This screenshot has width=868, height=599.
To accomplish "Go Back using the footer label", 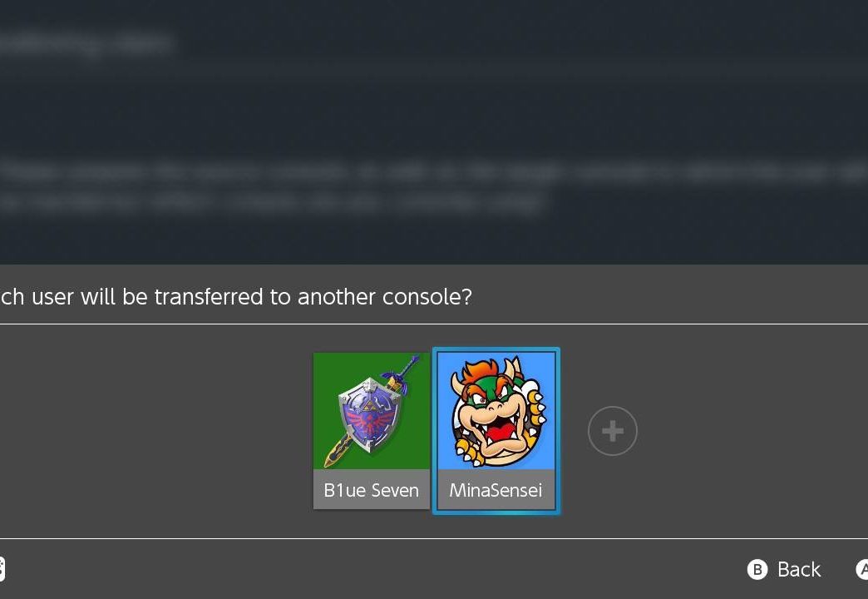I will (x=799, y=569).
